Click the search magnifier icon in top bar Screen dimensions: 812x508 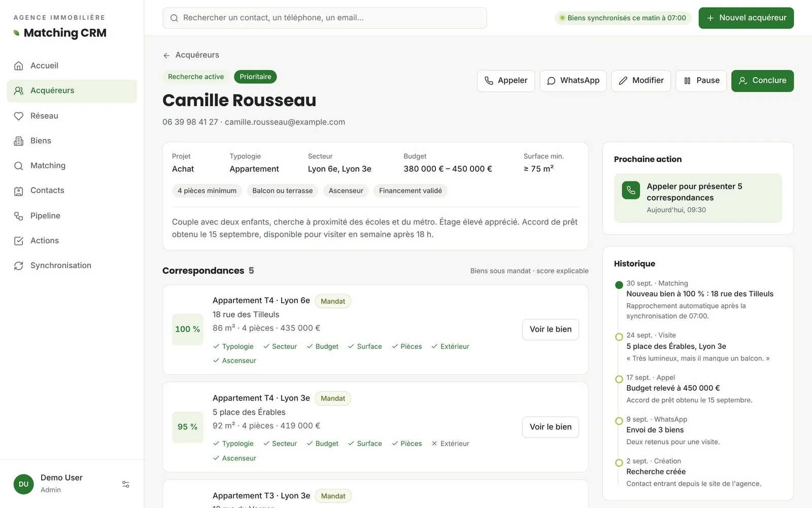[174, 18]
